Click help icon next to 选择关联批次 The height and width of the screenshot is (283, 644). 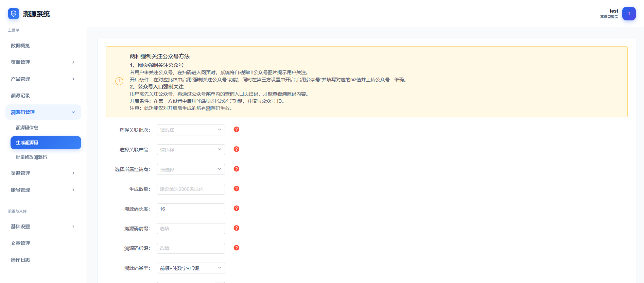coord(237,129)
